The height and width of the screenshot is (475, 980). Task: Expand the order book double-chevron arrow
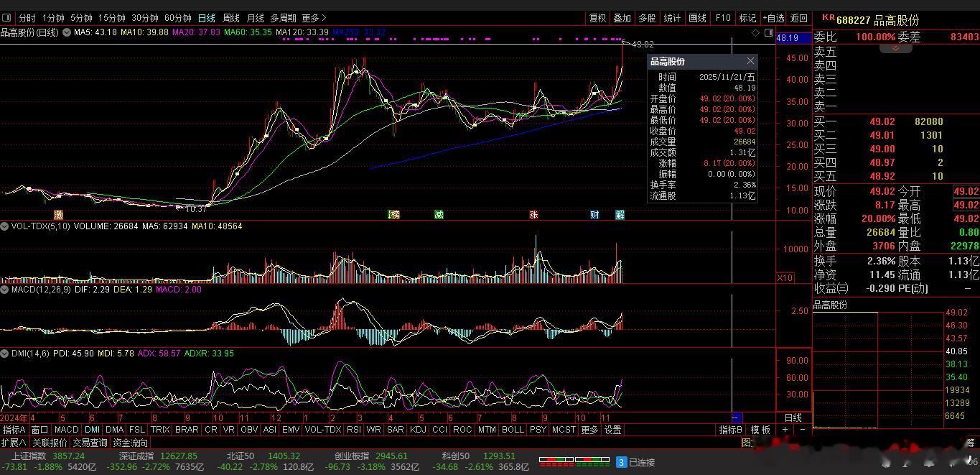pyautogui.click(x=896, y=48)
